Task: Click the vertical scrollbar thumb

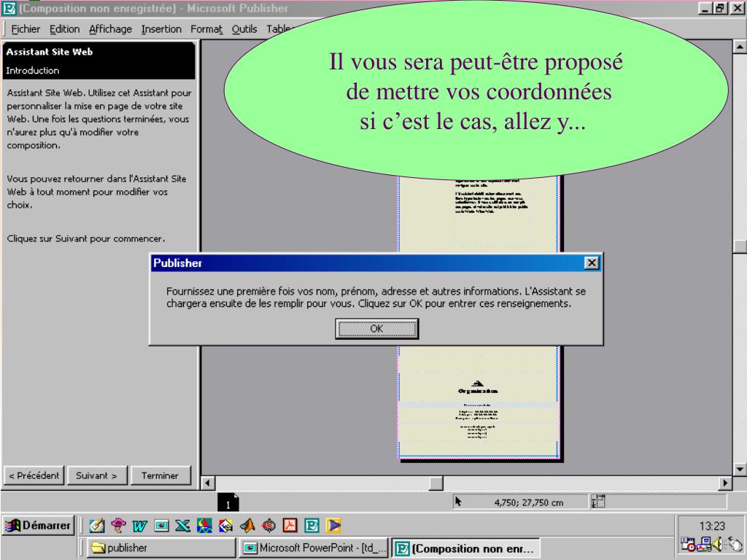Action: coord(739,246)
